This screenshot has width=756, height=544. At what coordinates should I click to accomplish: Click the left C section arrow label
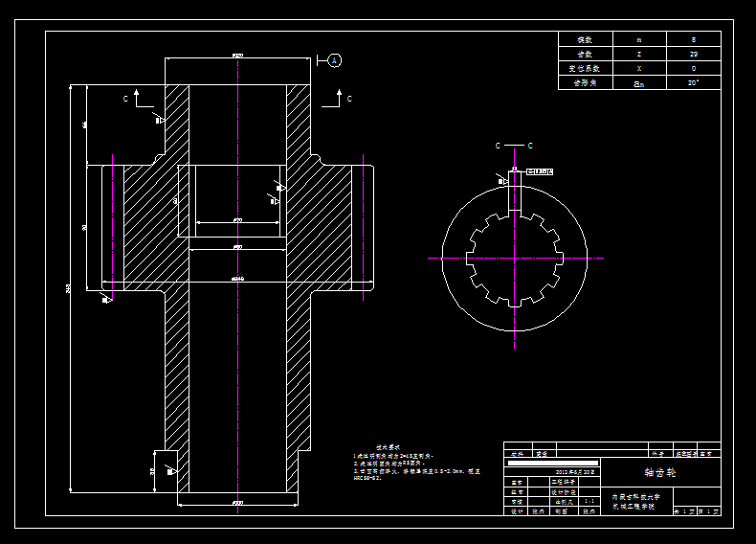(x=125, y=99)
